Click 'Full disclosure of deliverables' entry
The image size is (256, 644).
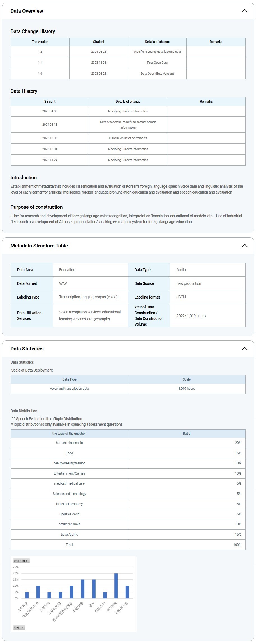click(128, 138)
